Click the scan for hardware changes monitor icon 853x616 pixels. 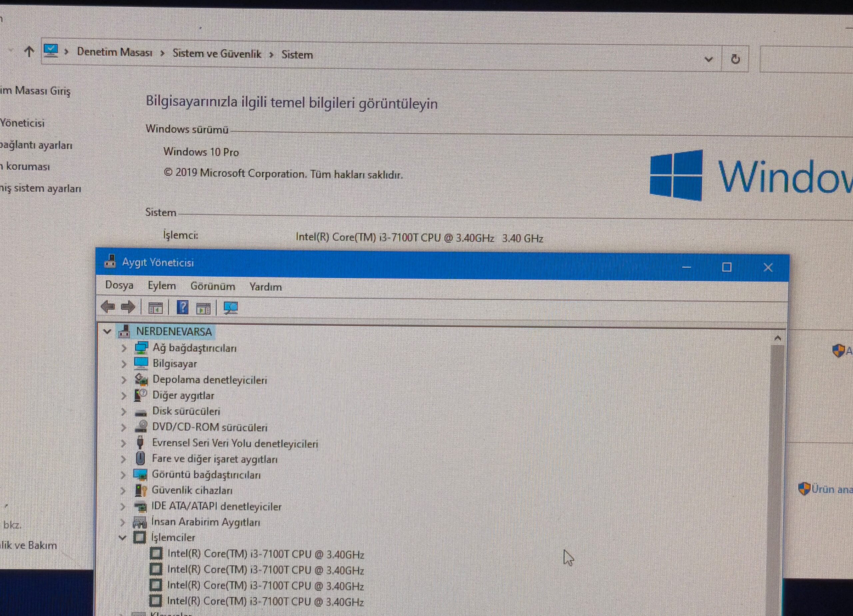coord(231,308)
